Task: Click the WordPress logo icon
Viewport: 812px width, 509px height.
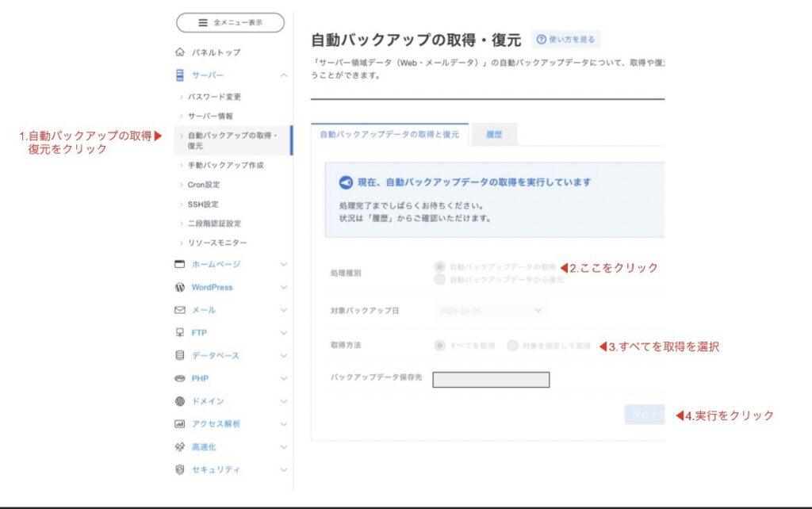Action: pos(179,287)
